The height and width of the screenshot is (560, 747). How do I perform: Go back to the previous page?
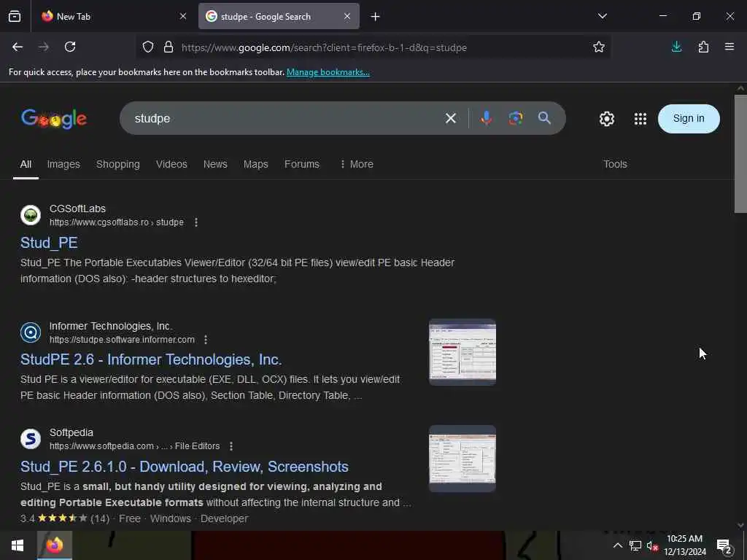(x=18, y=47)
